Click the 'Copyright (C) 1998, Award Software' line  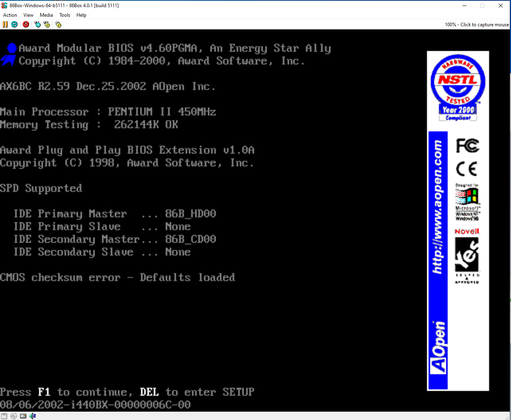127,163
